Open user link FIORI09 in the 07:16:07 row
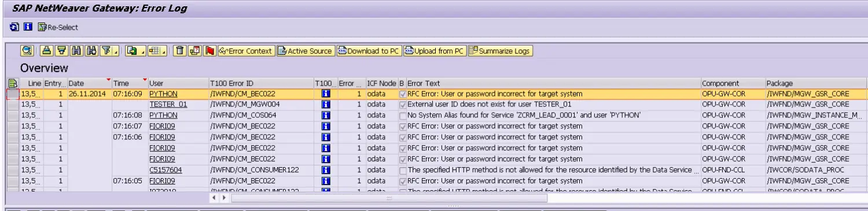This screenshot has width=868, height=211. click(x=163, y=126)
